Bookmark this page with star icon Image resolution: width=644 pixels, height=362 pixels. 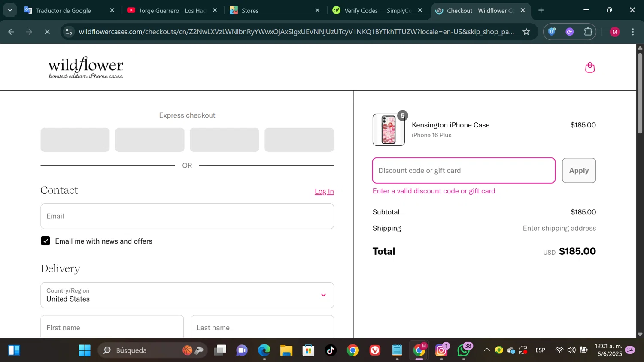pos(526,32)
